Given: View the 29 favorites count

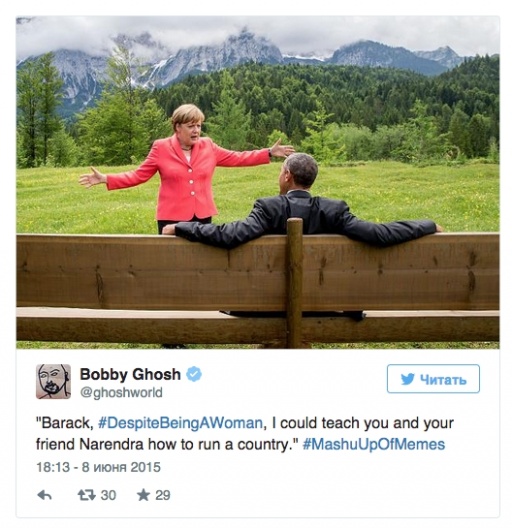Looking at the screenshot, I should coord(163,495).
